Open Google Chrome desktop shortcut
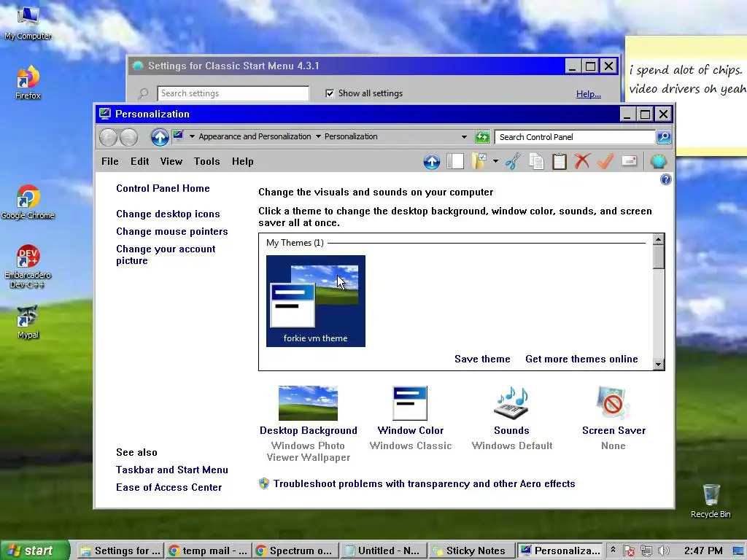The image size is (747, 560). click(28, 203)
